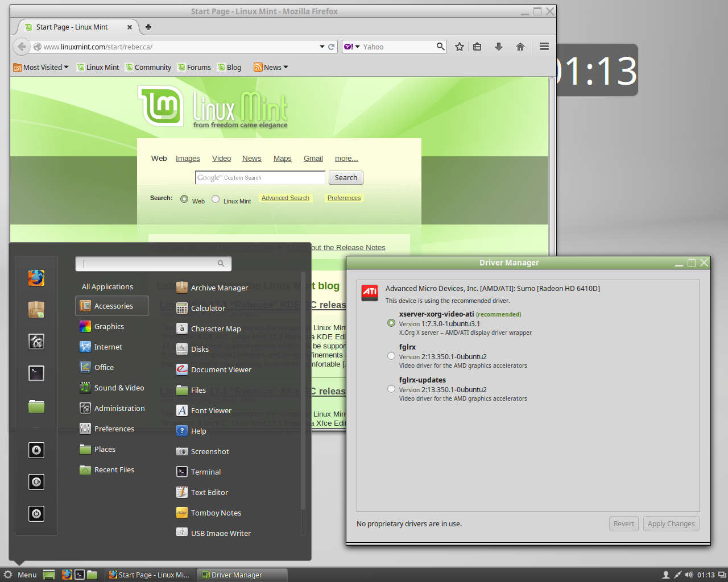The image size is (728, 582).
Task: Open the Gmail link on start page
Action: (x=313, y=159)
